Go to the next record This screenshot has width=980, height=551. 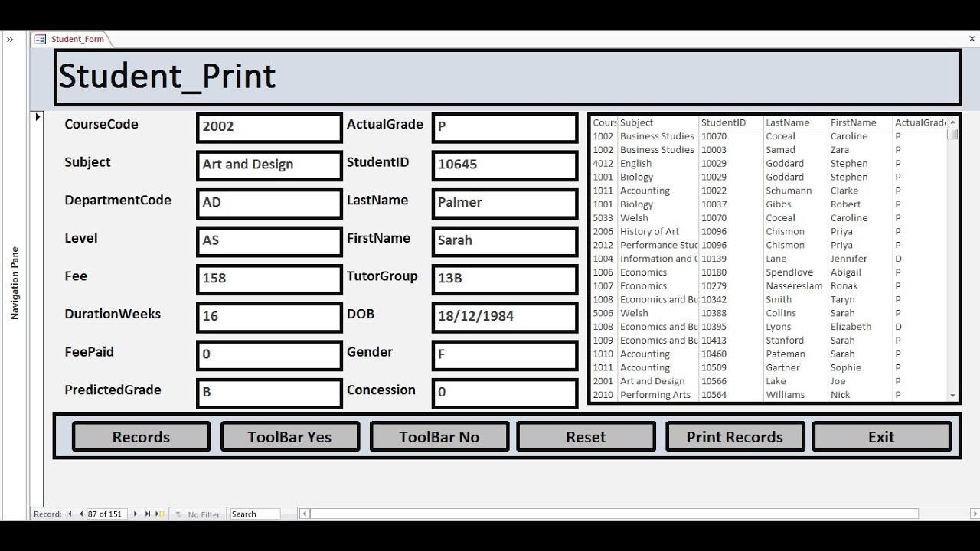click(x=136, y=514)
